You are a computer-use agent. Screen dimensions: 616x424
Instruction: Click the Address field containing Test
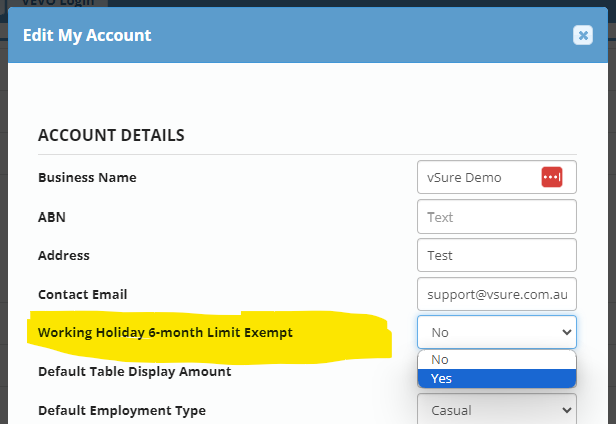496,255
